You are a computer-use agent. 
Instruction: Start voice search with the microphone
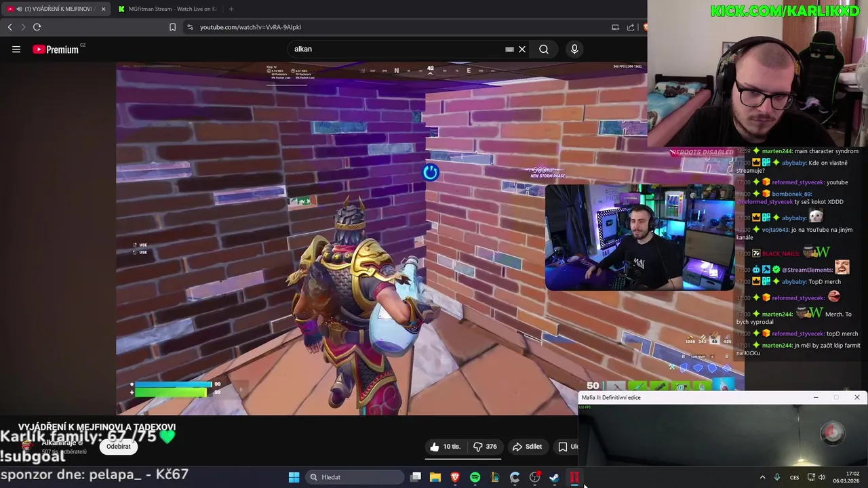(574, 49)
